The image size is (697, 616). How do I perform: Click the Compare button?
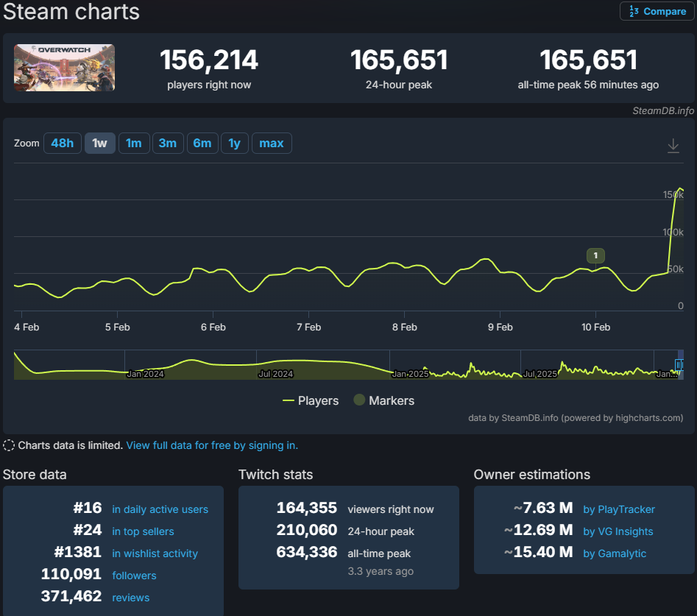coord(657,11)
